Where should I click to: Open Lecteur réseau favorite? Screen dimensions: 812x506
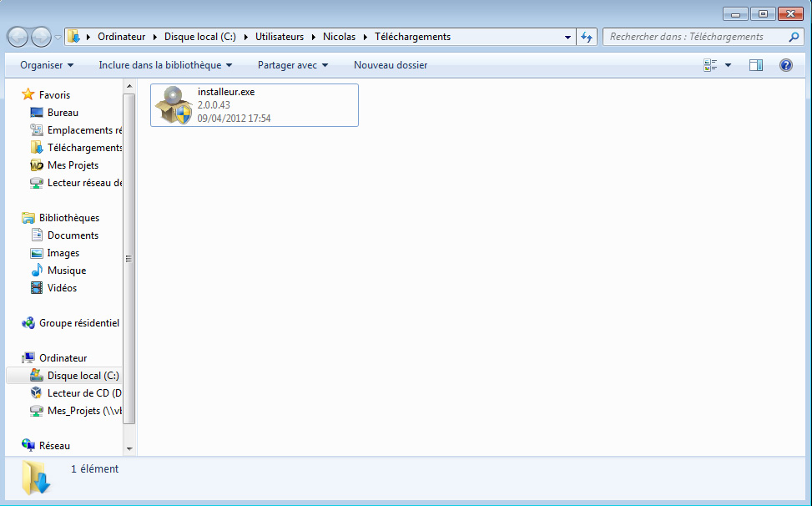tap(84, 183)
